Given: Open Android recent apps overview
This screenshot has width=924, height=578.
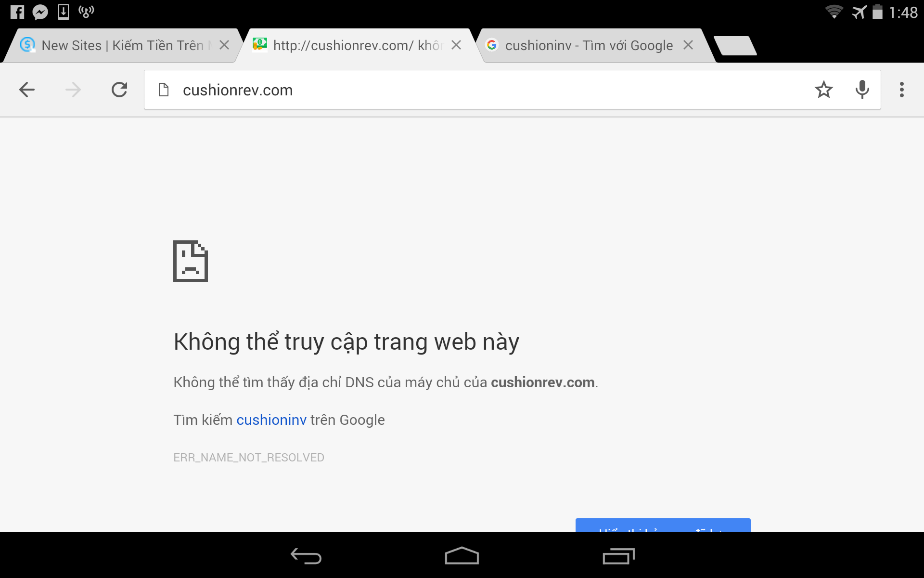Looking at the screenshot, I should [619, 556].
